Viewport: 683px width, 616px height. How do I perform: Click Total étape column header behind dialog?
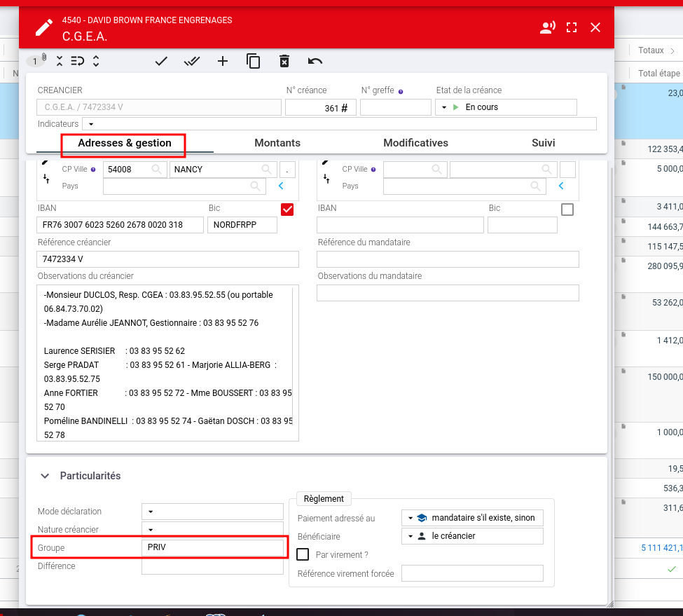pos(659,73)
